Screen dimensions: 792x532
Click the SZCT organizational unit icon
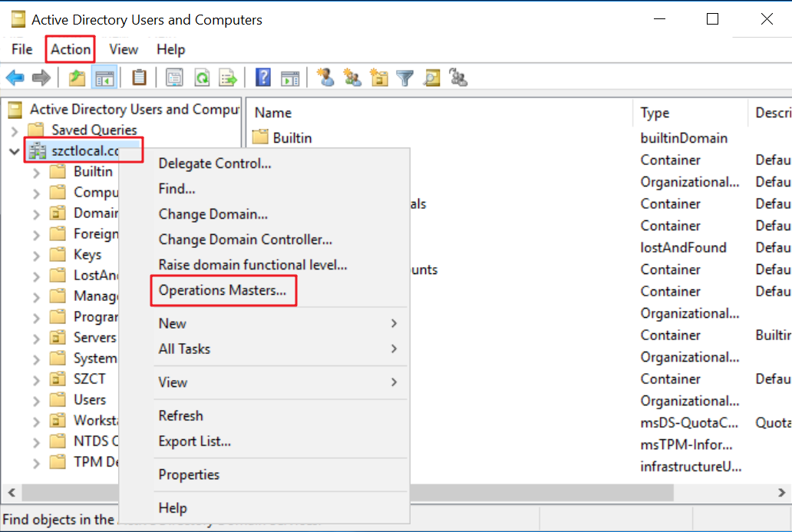[58, 378]
